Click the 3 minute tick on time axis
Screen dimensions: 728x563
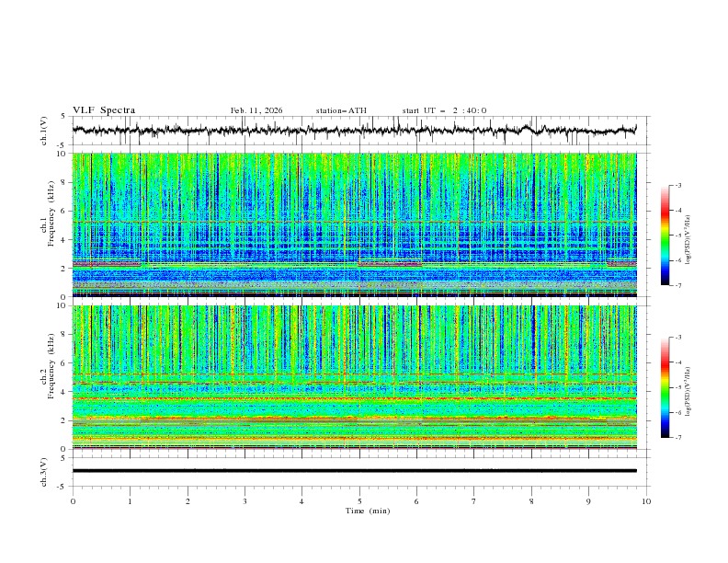pos(245,501)
